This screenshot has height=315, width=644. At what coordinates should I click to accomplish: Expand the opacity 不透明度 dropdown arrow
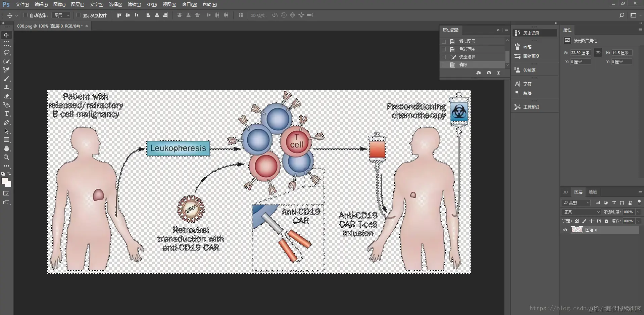[x=638, y=212]
